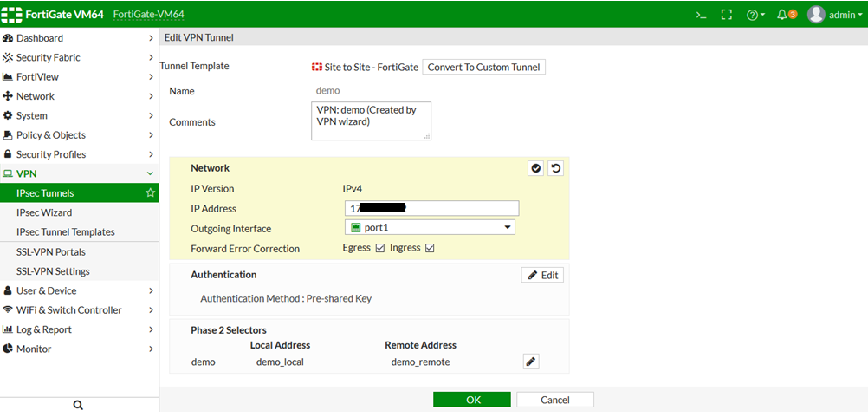Click the sidebar search magnifier icon

(x=78, y=405)
